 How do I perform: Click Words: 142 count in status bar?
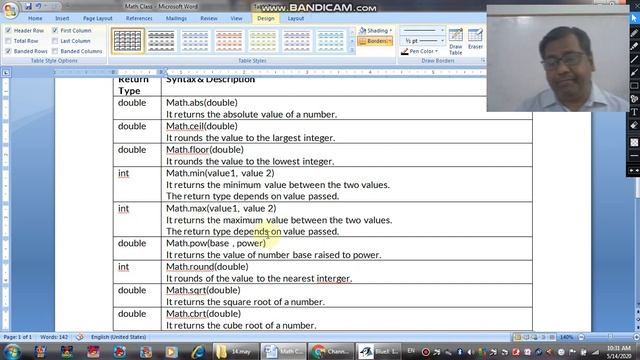(54, 337)
